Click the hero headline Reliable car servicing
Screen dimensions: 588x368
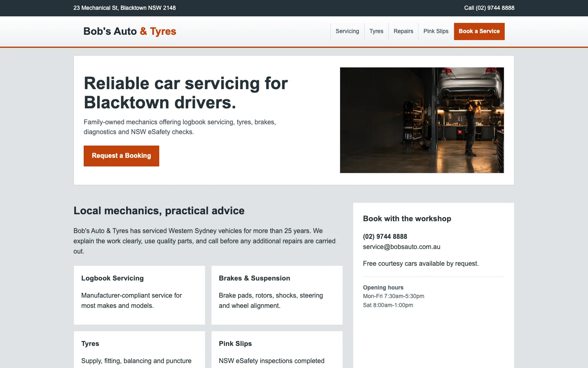[186, 93]
